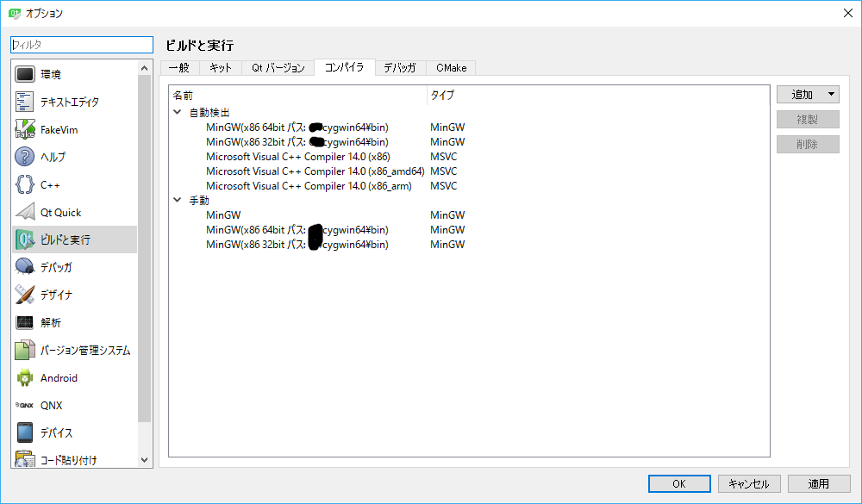The image size is (862, 504).
Task: Click the sidebar scrollbar down arrow
Action: click(145, 461)
